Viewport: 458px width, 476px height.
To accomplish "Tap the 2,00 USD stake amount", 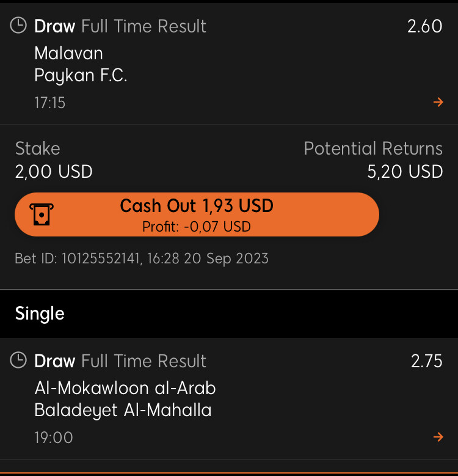I will point(54,172).
